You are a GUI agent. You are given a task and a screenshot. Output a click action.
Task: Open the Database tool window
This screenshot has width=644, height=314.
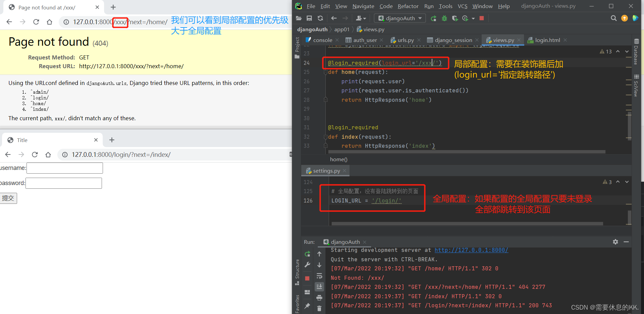(x=636, y=52)
